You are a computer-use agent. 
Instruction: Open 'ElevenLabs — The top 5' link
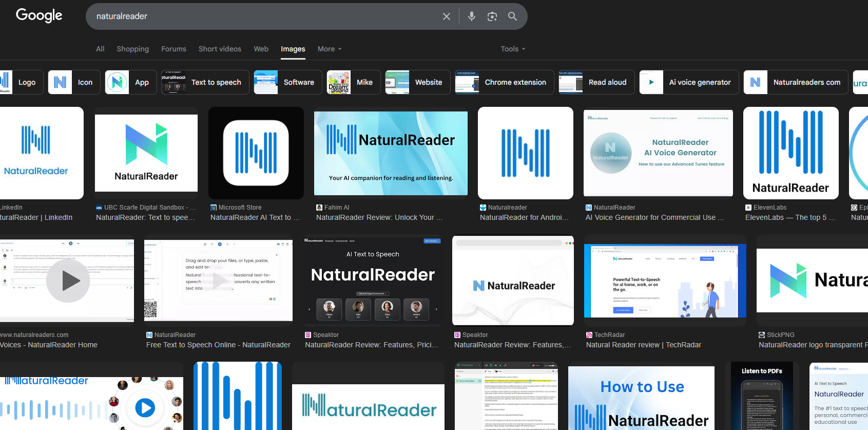(x=790, y=217)
